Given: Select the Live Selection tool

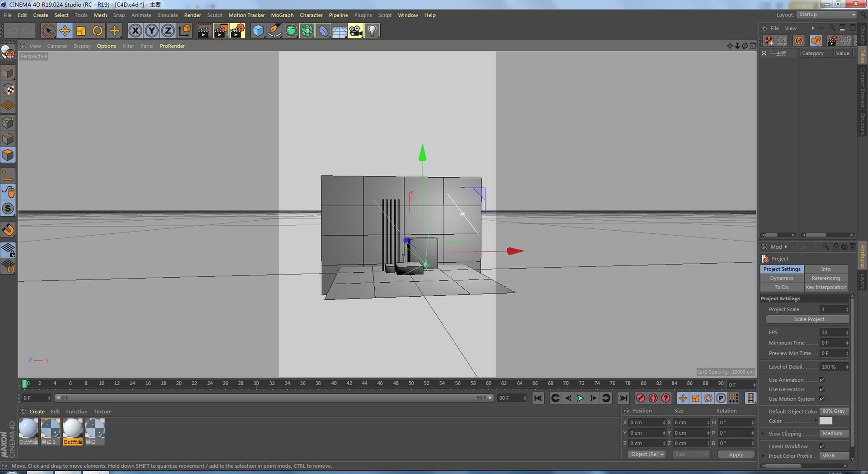Looking at the screenshot, I should coord(48,31).
